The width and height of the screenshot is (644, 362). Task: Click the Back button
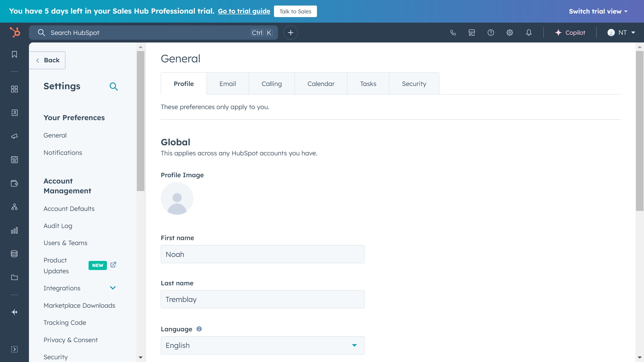tap(47, 60)
